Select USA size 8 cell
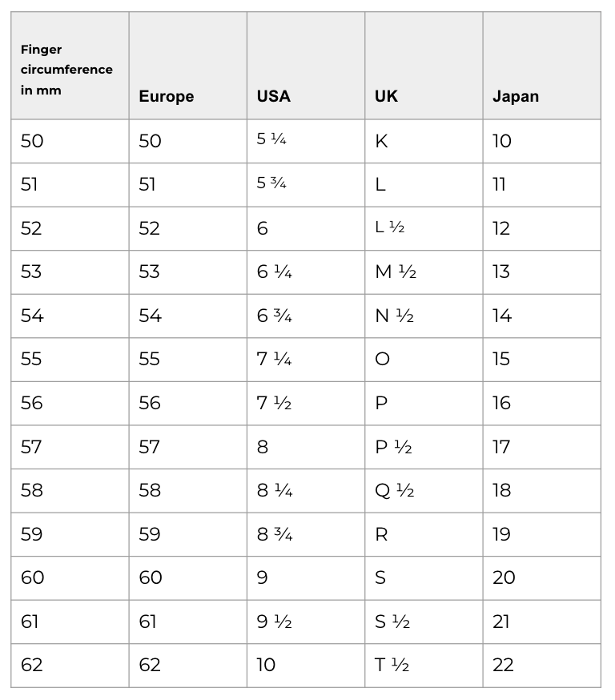Screen dimensions: 615x700 pos(263,446)
